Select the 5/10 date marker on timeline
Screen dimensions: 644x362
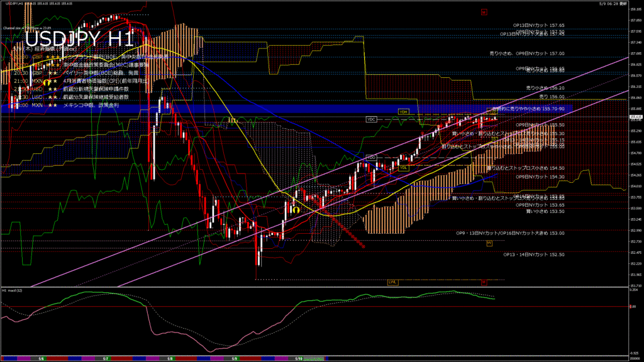click(x=299, y=358)
